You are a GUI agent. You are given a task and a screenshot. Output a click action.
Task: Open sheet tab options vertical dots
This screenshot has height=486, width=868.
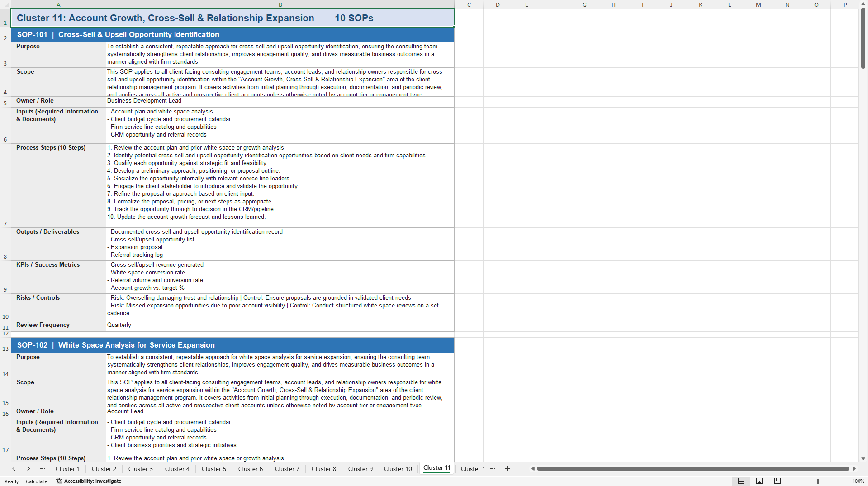pyautogui.click(x=522, y=469)
